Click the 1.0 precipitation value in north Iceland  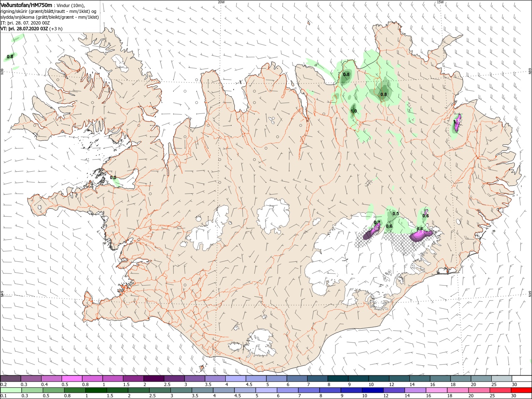pyautogui.click(x=354, y=111)
